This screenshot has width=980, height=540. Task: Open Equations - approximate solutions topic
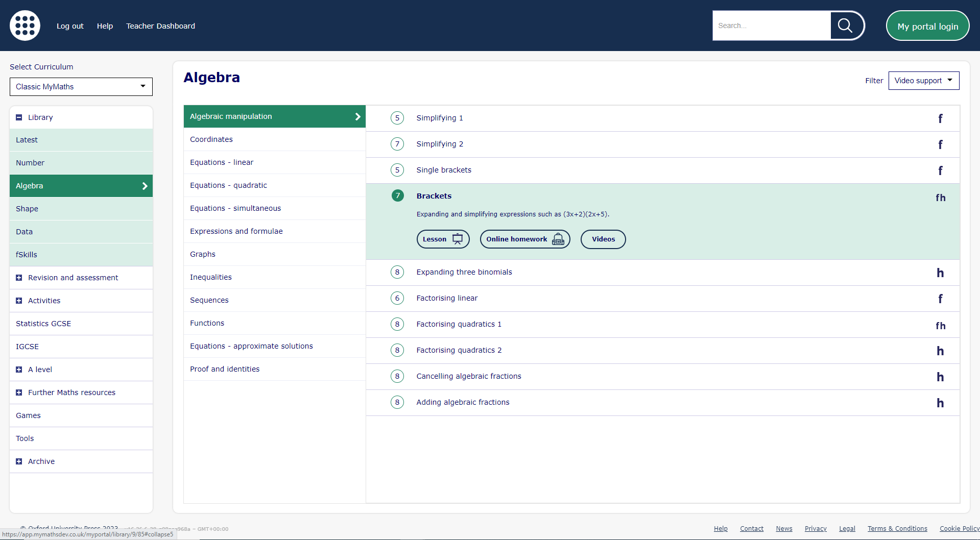pyautogui.click(x=275, y=346)
